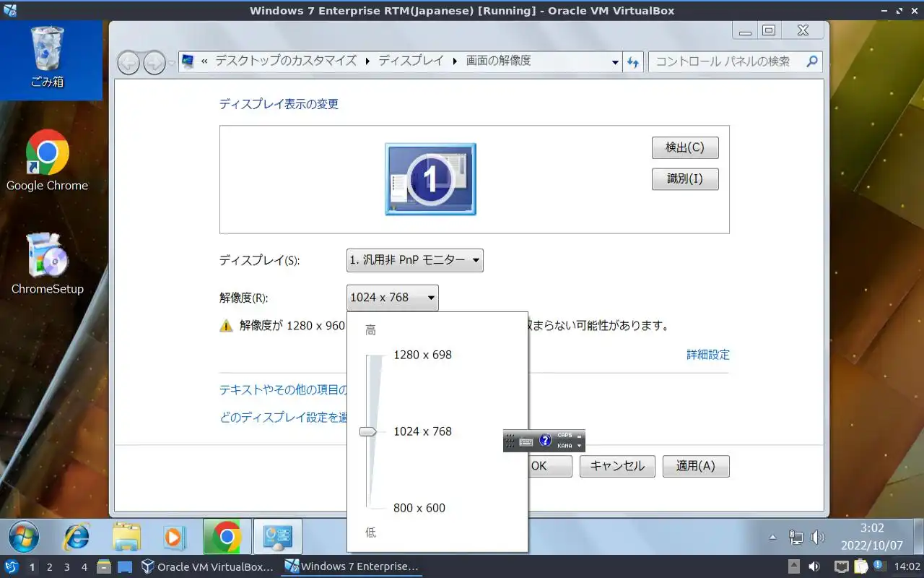
Task: Click host panel show desktop icon
Action: [125, 566]
